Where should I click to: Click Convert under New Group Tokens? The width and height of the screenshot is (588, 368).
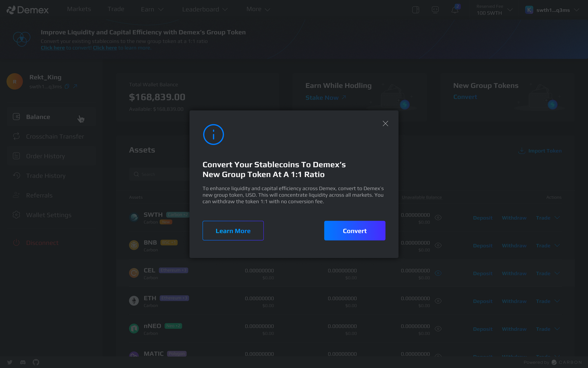click(x=465, y=97)
